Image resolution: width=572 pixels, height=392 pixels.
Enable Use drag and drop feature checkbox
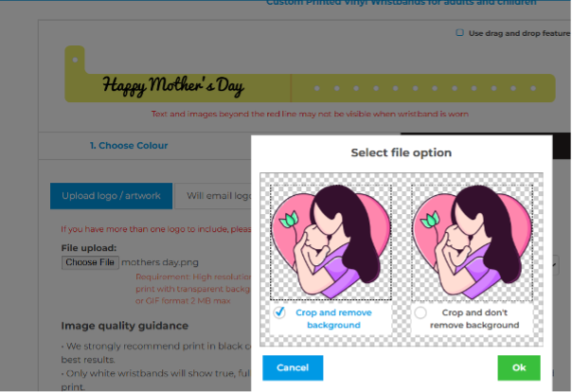(x=459, y=32)
